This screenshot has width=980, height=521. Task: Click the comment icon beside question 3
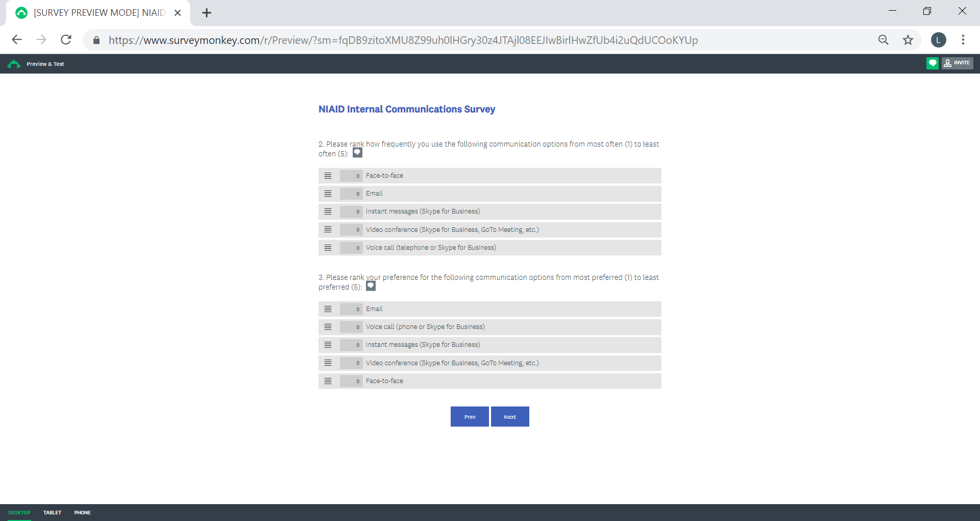[371, 286]
